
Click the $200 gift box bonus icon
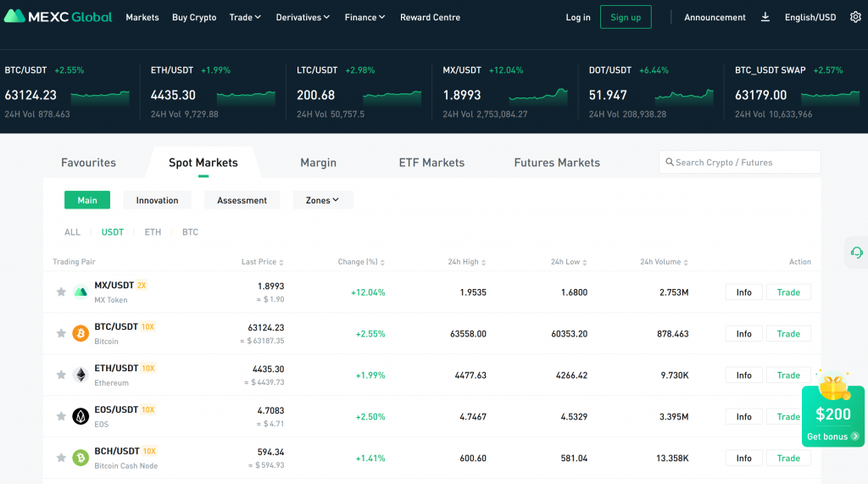coord(833,386)
